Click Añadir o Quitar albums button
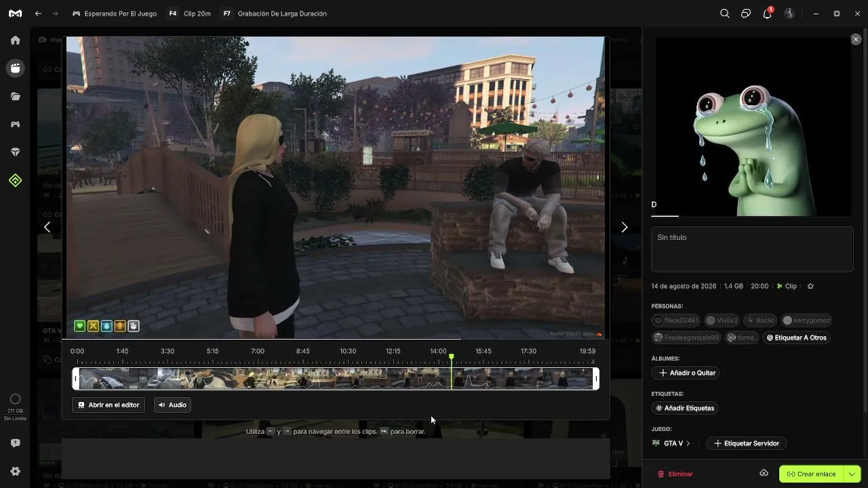The height and width of the screenshot is (488, 868). pos(687,373)
